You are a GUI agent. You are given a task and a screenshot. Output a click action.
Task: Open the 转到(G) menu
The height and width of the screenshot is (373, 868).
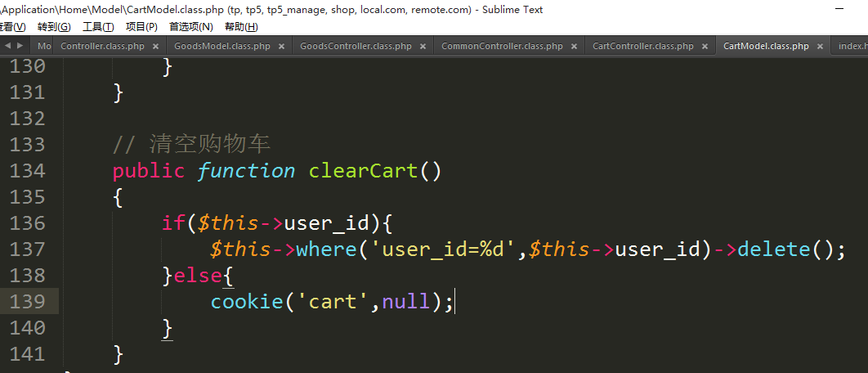pyautogui.click(x=54, y=27)
